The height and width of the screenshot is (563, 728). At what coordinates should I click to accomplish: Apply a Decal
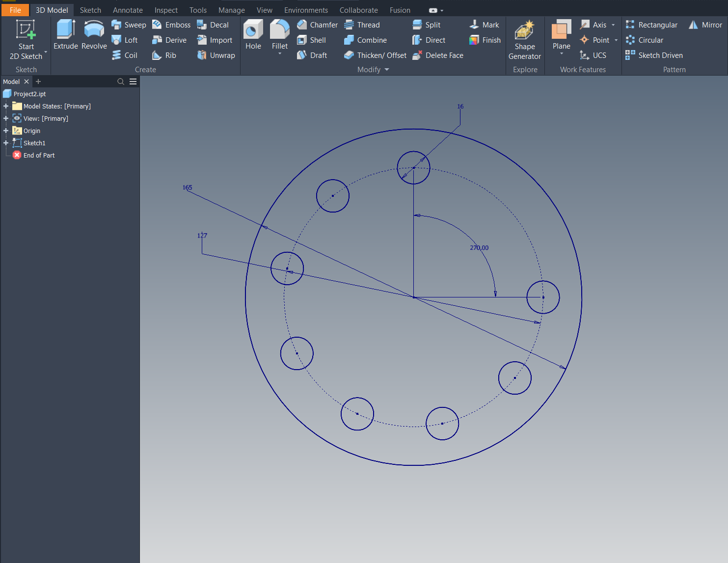click(x=213, y=25)
